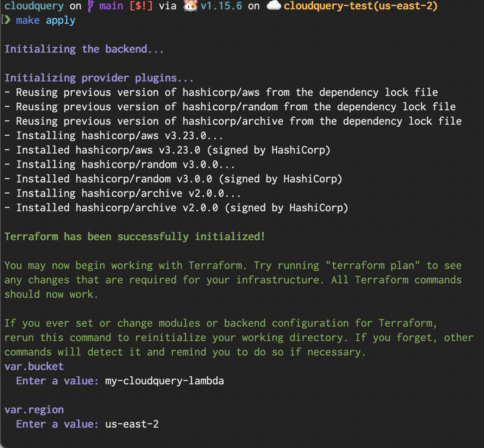Screen dimensions: 484x448
Task: Click the 'make apply' command text
Action: (x=46, y=20)
